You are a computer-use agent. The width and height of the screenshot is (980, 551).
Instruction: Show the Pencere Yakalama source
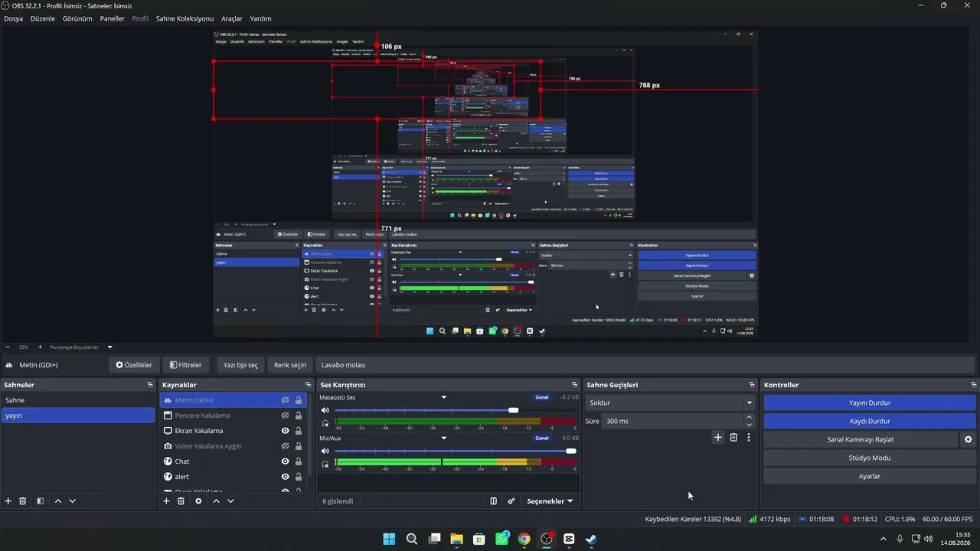285,416
